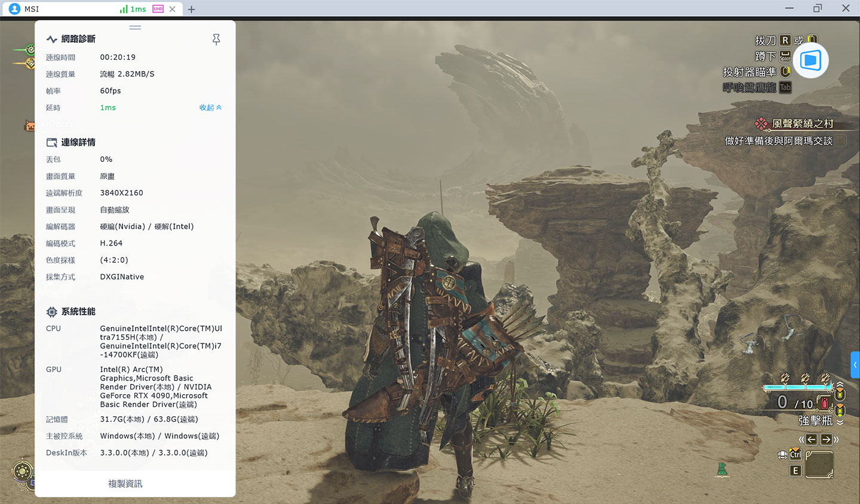Click the 連線詳情 section icon
This screenshot has height=504, width=860.
(52, 143)
